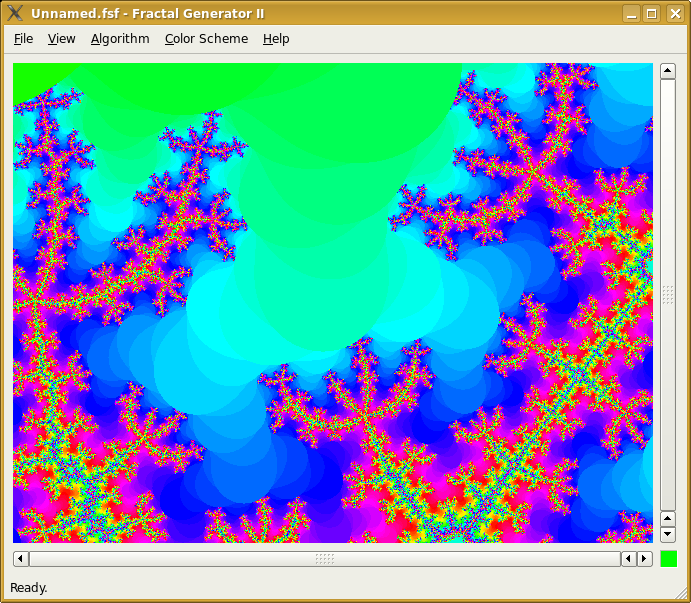This screenshot has height=603, width=691.
Task: Open the Help menu
Action: click(276, 39)
